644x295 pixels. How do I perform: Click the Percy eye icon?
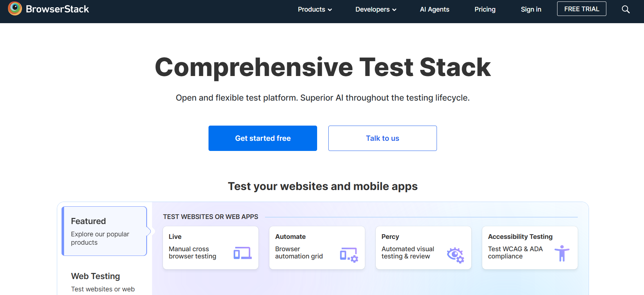pos(455,255)
